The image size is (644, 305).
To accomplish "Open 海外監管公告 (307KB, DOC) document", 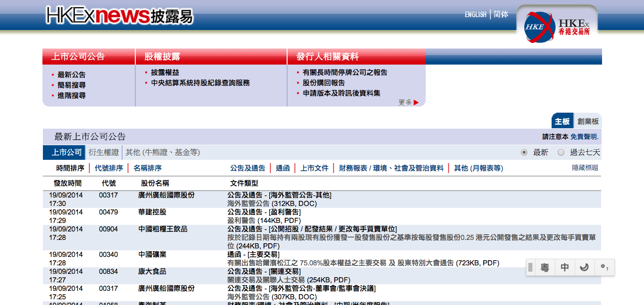I will tap(272, 297).
